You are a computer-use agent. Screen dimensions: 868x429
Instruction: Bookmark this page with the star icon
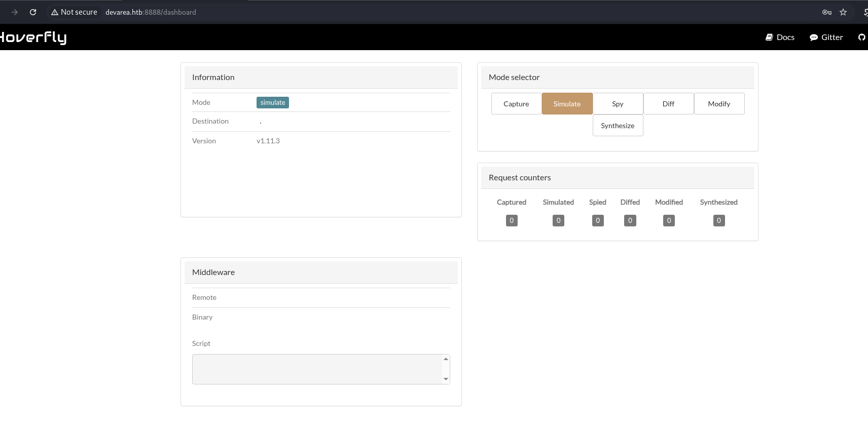click(843, 12)
